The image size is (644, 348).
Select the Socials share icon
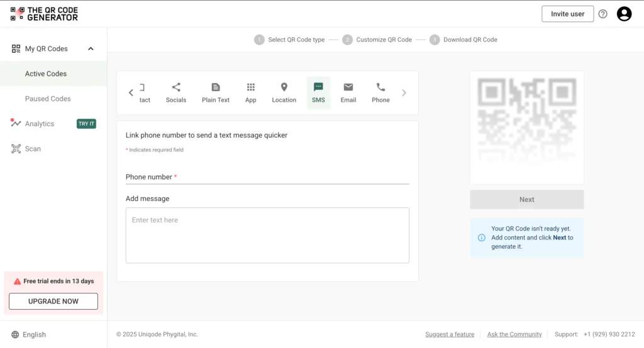coord(176,87)
